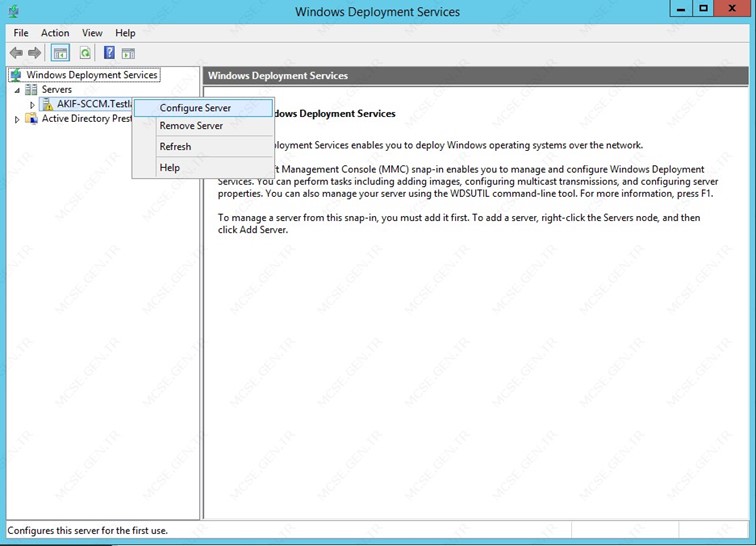Minimize the Windows Deployment Services window
756x546 pixels.
[681, 9]
